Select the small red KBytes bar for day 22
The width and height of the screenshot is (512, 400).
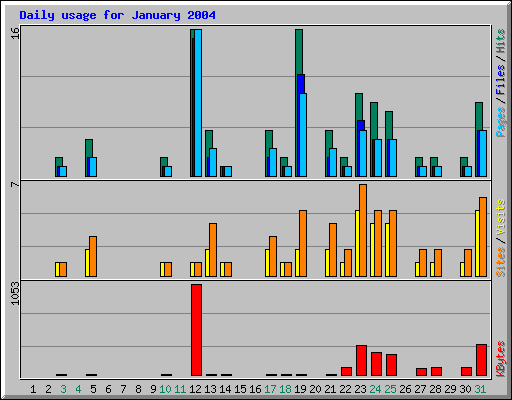[347, 372]
